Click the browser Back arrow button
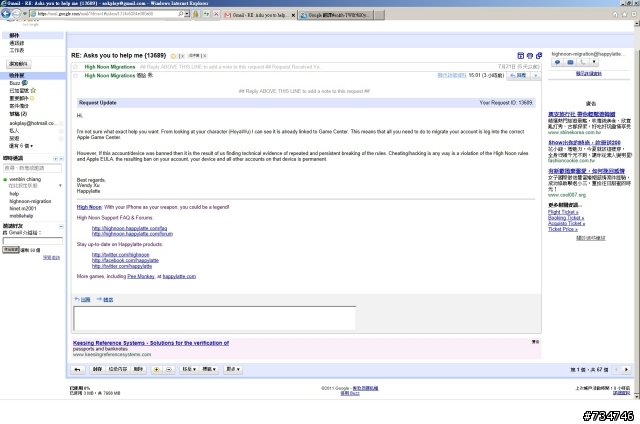Image resolution: width=640 pixels, height=424 pixels. 6,14
